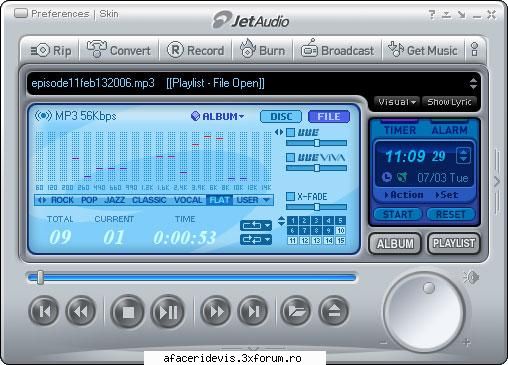The height and width of the screenshot is (365, 508).
Task: Click the clock icon in timer panel
Action: (387, 177)
